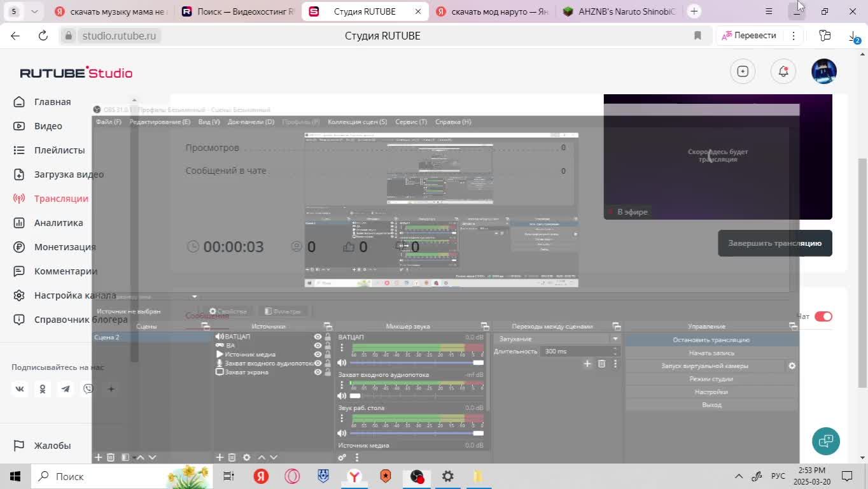Screen dimensions: 868x489
Task: Open OBS Док-панели menu
Action: tap(251, 122)
